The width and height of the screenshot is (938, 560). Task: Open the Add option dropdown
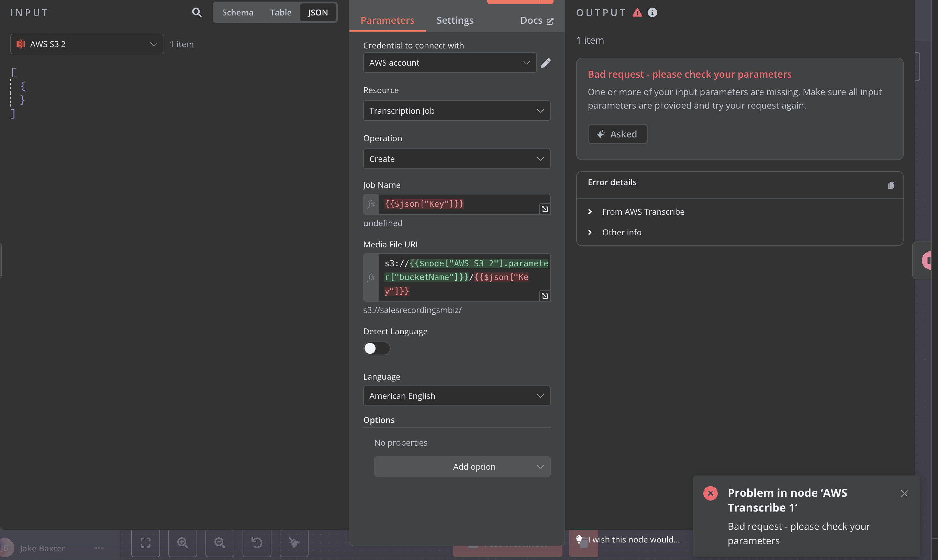[x=462, y=467]
